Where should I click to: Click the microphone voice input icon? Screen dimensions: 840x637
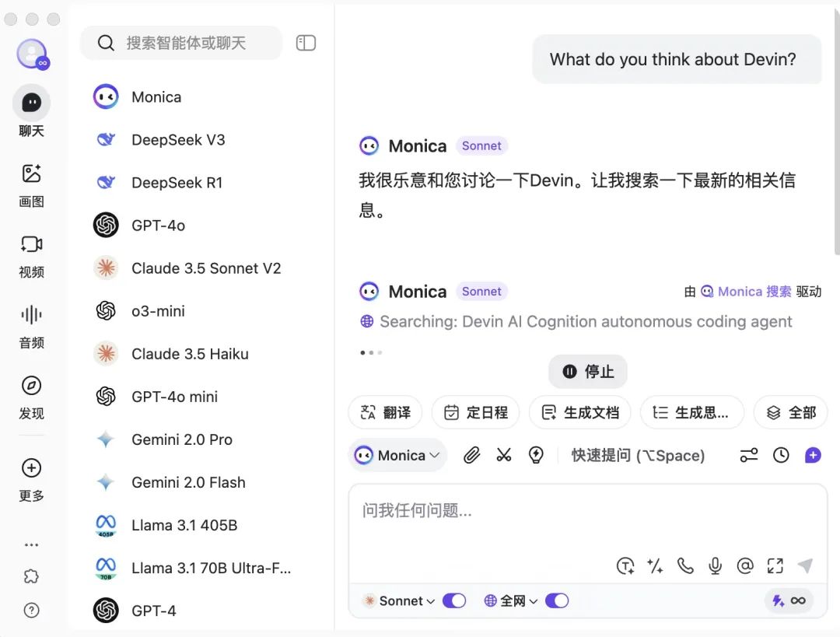pyautogui.click(x=716, y=565)
